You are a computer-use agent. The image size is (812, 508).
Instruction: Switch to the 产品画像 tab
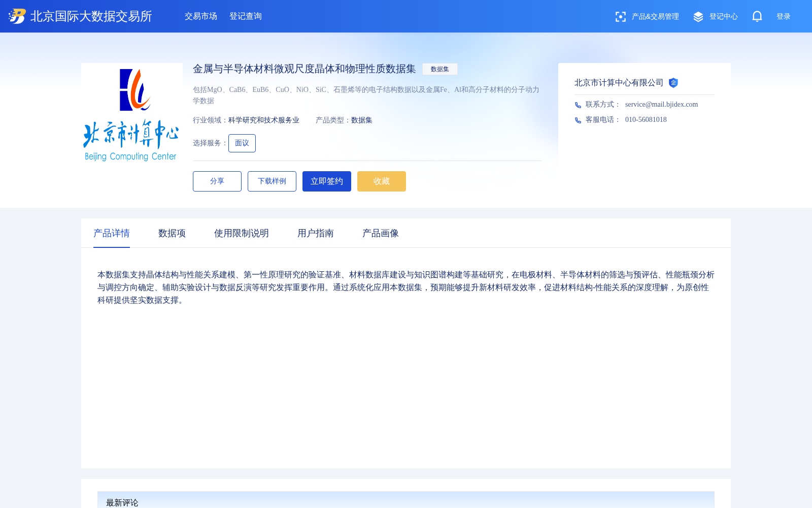[x=381, y=233]
